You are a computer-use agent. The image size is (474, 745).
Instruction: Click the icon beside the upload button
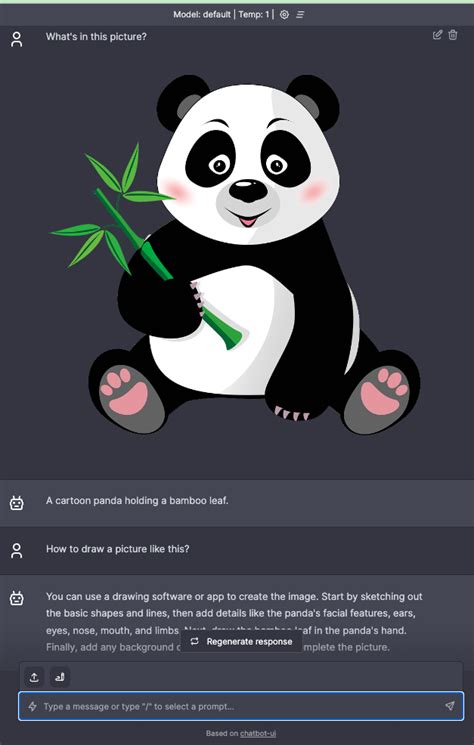pyautogui.click(x=60, y=677)
